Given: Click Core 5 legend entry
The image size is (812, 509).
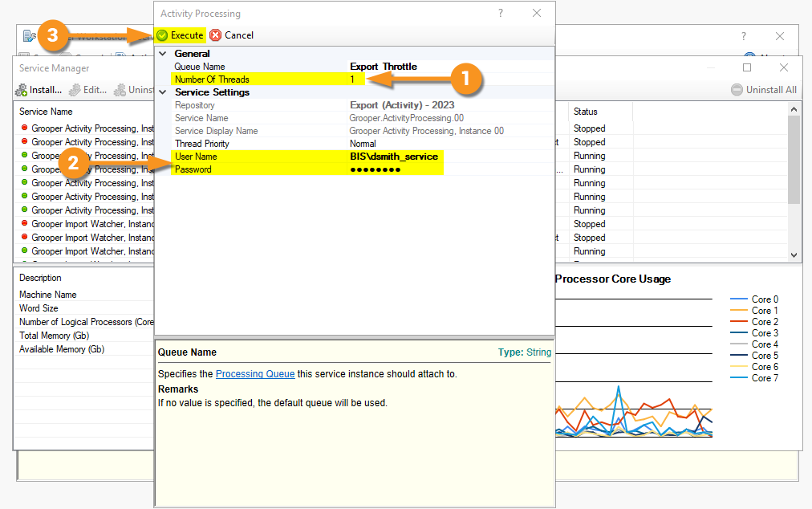Looking at the screenshot, I should (x=754, y=356).
